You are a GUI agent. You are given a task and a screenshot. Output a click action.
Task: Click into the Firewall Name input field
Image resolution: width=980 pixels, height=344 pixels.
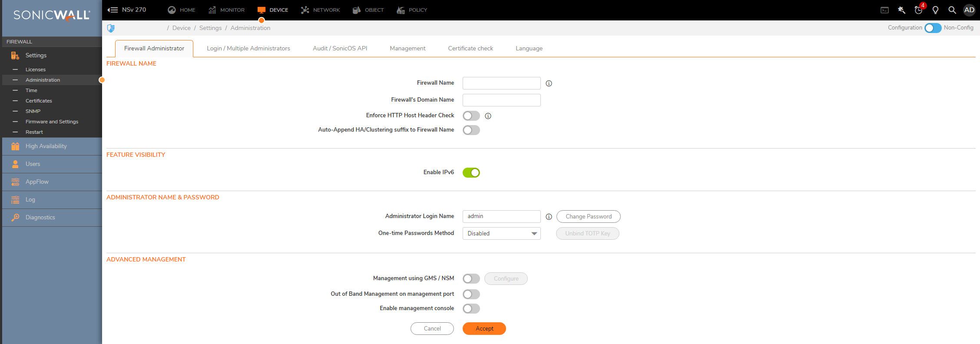tap(501, 83)
